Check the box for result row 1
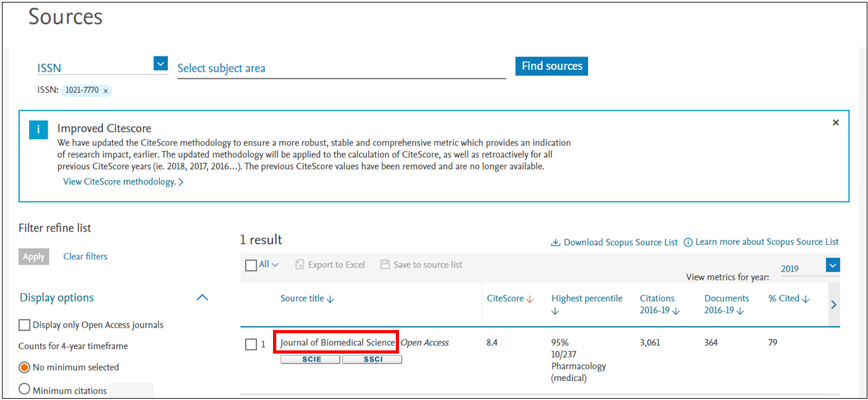The width and height of the screenshot is (868, 400). (251, 344)
